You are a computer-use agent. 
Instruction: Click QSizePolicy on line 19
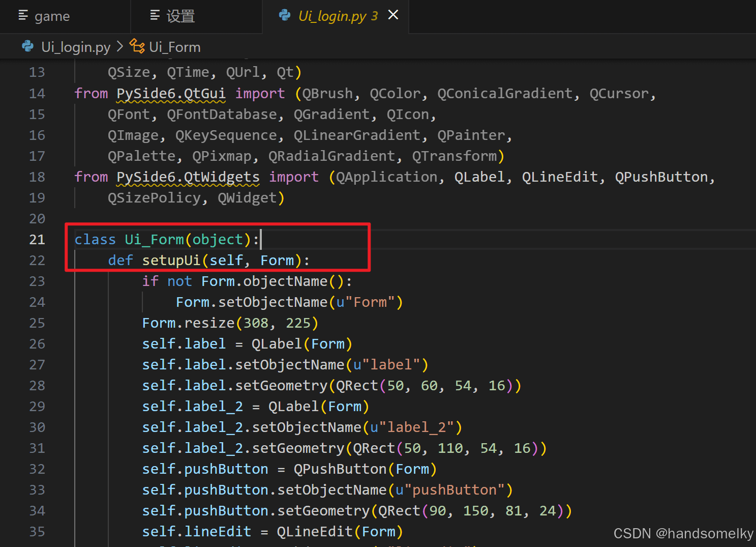click(x=154, y=198)
